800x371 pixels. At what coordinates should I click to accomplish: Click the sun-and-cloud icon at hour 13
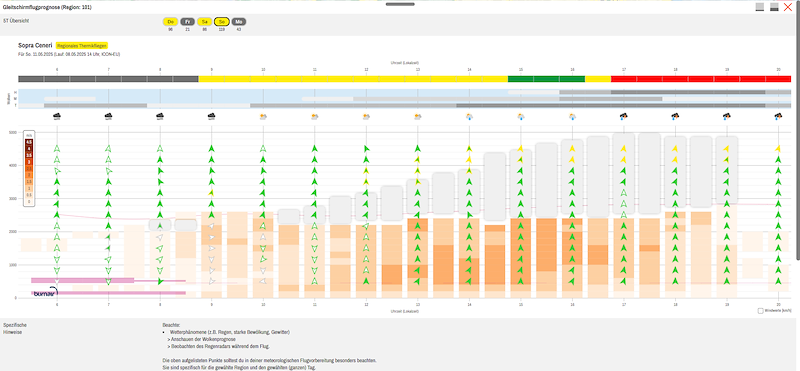418,116
